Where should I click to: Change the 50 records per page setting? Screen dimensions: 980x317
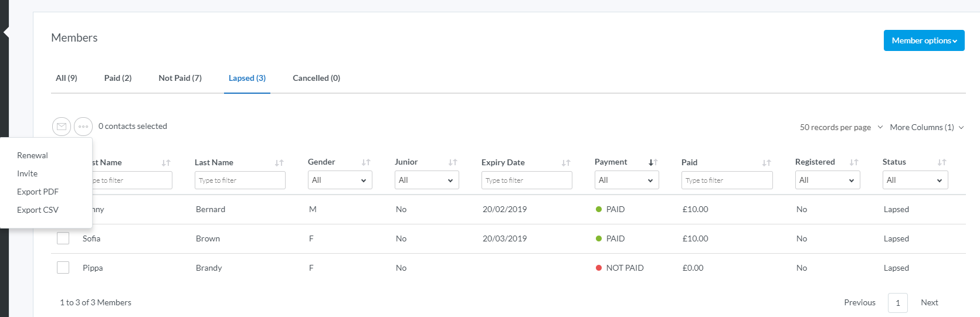click(x=841, y=127)
